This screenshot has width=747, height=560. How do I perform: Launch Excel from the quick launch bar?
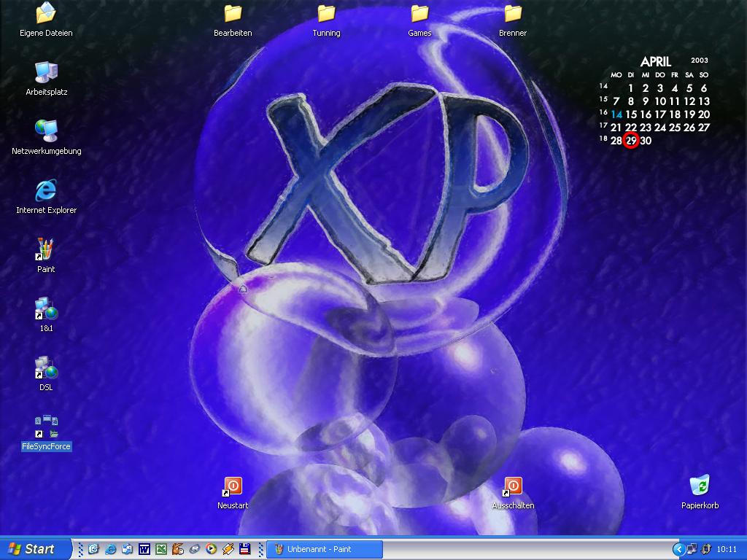click(x=161, y=549)
